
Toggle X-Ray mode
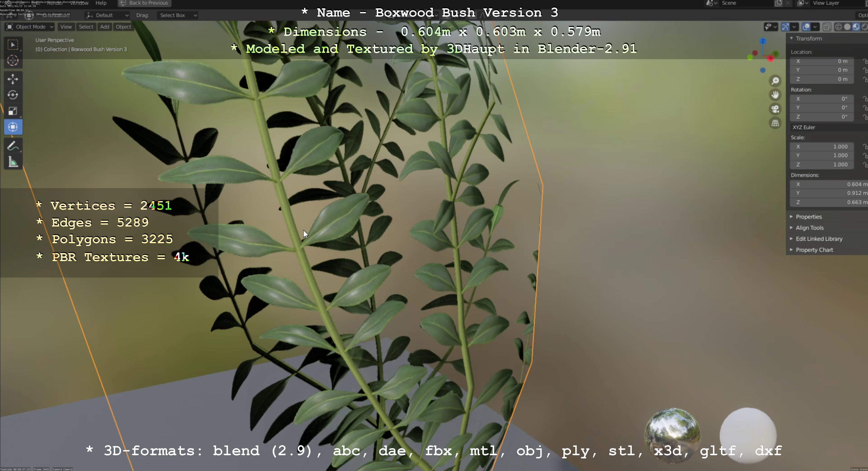[x=827, y=27]
